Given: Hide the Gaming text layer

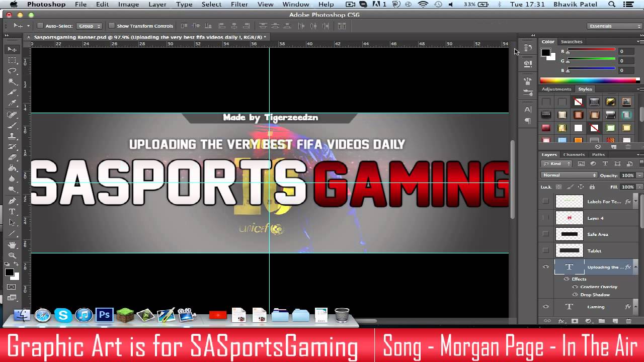Looking at the screenshot, I should [545, 307].
